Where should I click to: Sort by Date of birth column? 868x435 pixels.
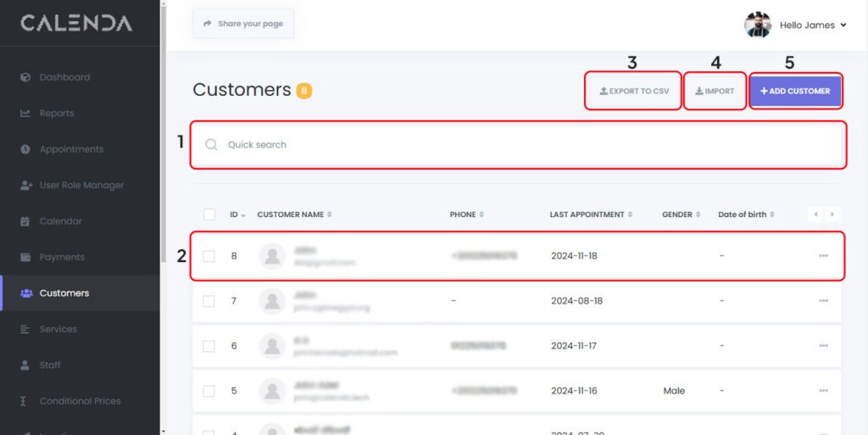[x=746, y=215]
